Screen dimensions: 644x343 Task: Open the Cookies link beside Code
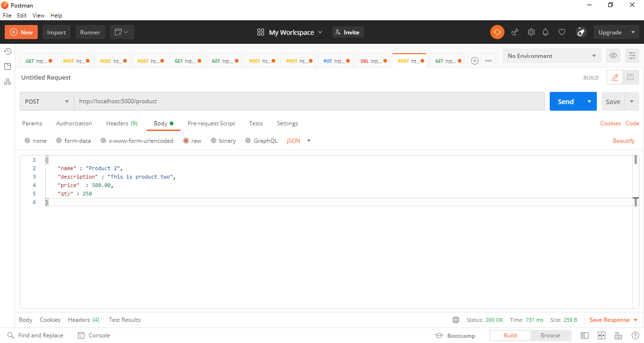pyautogui.click(x=611, y=123)
